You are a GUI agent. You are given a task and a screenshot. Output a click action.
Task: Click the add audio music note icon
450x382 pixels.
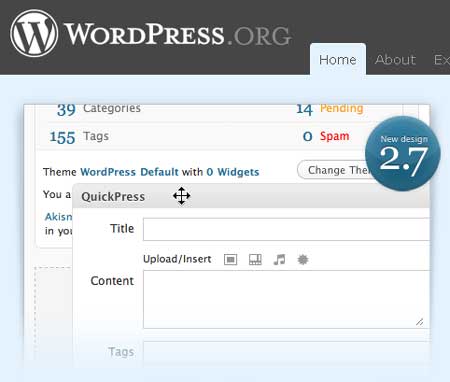click(279, 259)
